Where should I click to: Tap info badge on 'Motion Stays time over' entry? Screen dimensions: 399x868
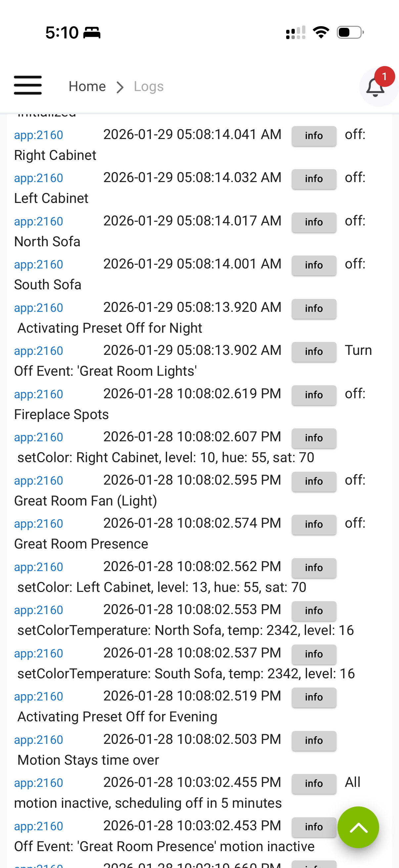314,741
